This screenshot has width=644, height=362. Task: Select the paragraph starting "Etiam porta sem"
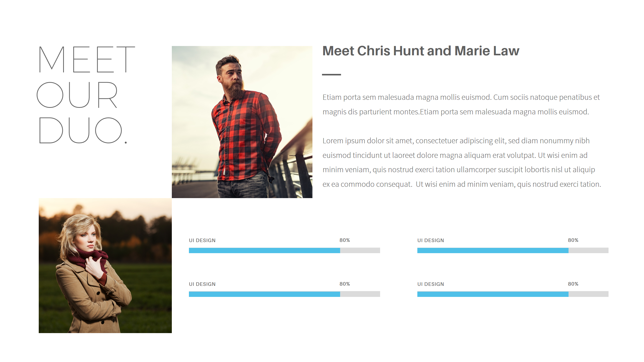pyautogui.click(x=461, y=104)
